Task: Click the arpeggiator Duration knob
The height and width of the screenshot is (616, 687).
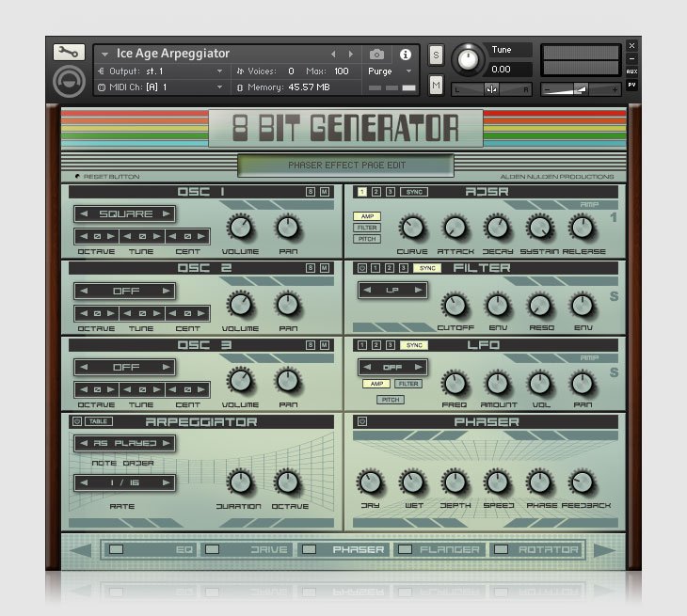Action: pyautogui.click(x=240, y=482)
